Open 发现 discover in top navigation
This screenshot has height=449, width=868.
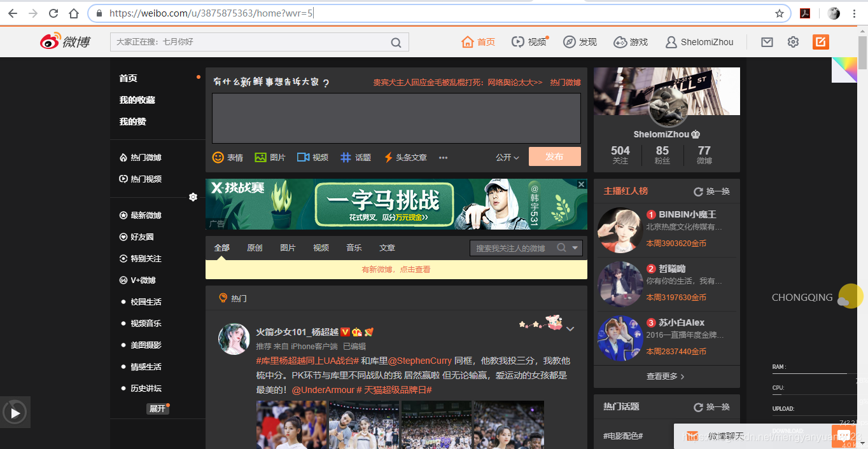click(580, 42)
